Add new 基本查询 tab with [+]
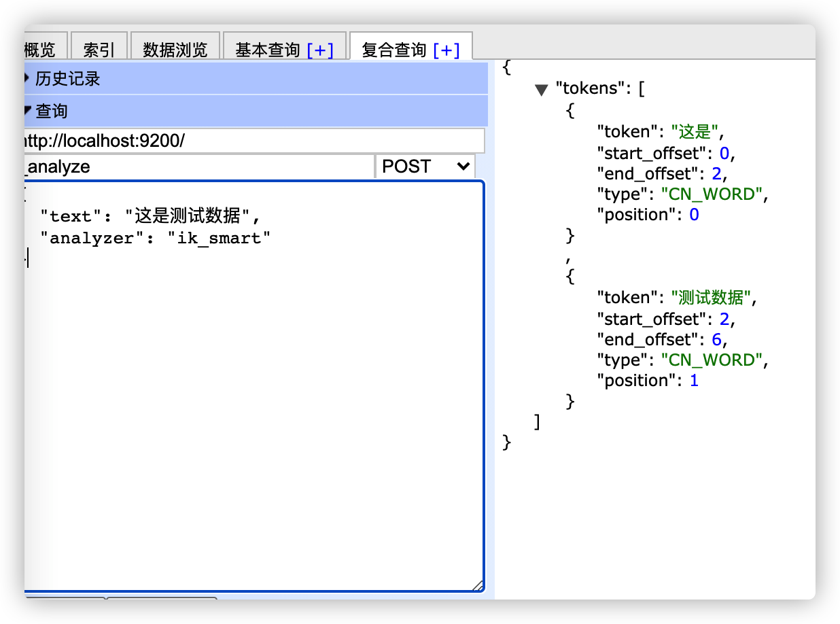Screen dimensions: 840x624 click(320, 50)
